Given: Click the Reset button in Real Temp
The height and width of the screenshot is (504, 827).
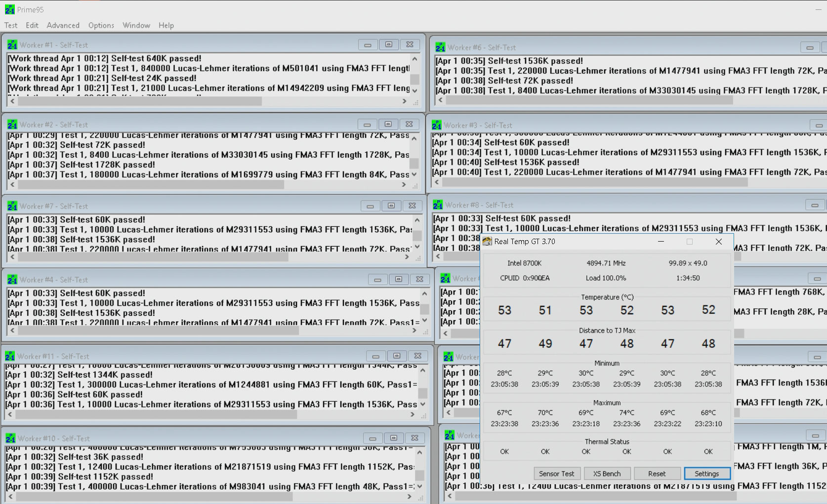Looking at the screenshot, I should pos(657,473).
